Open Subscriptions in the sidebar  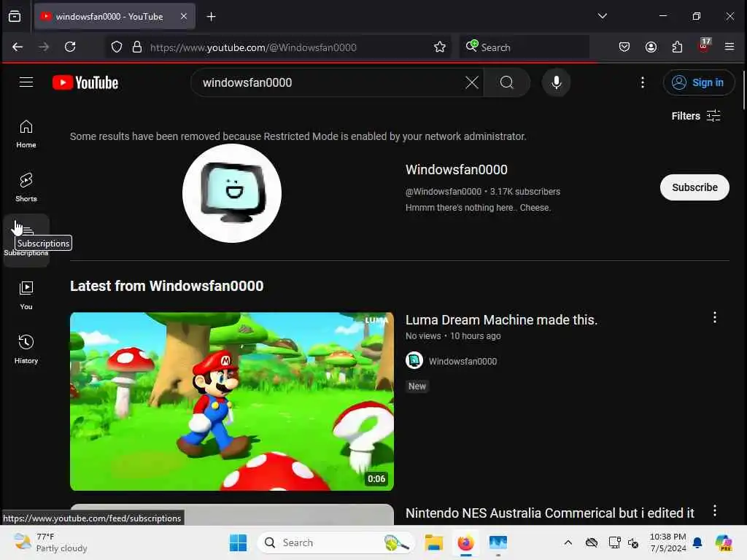[26, 241]
